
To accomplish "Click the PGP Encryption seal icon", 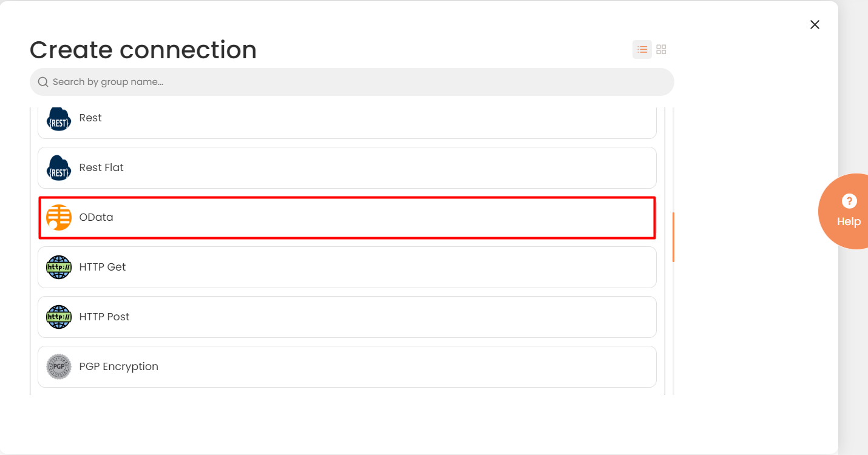I will (59, 366).
